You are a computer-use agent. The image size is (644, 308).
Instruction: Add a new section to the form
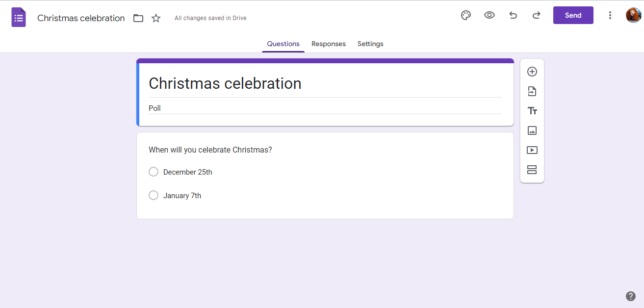[x=532, y=170]
